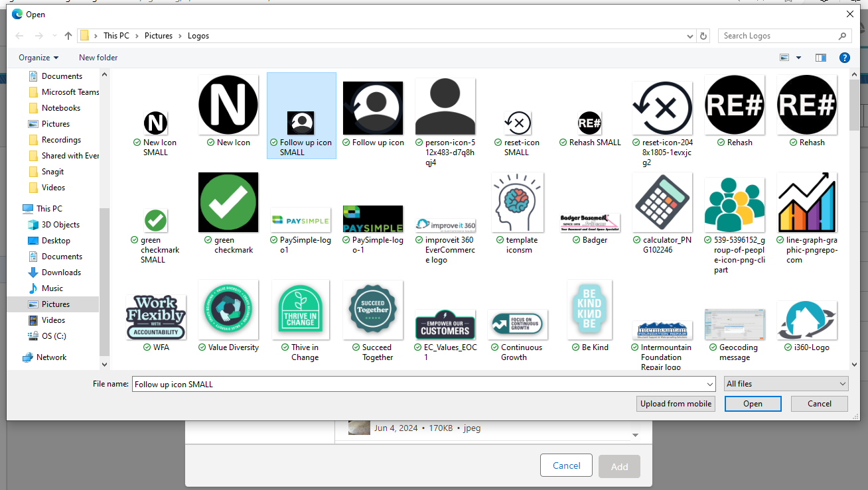
Task: Select the EC_Values_EOC1 file
Action: click(445, 334)
